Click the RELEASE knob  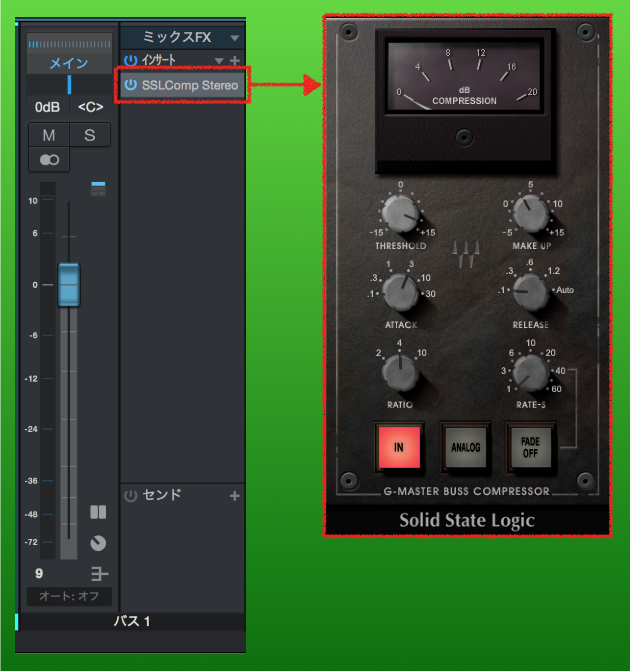530,292
